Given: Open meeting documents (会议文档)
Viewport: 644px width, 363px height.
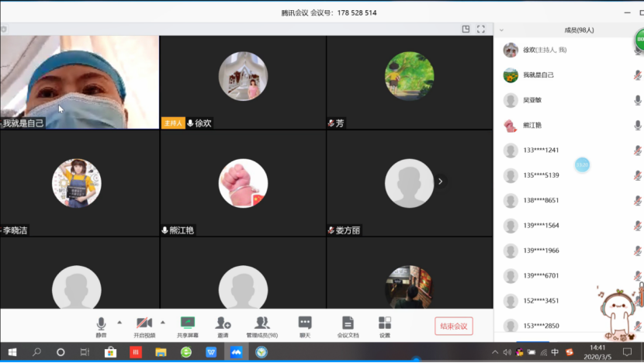Looking at the screenshot, I should coord(348,323).
